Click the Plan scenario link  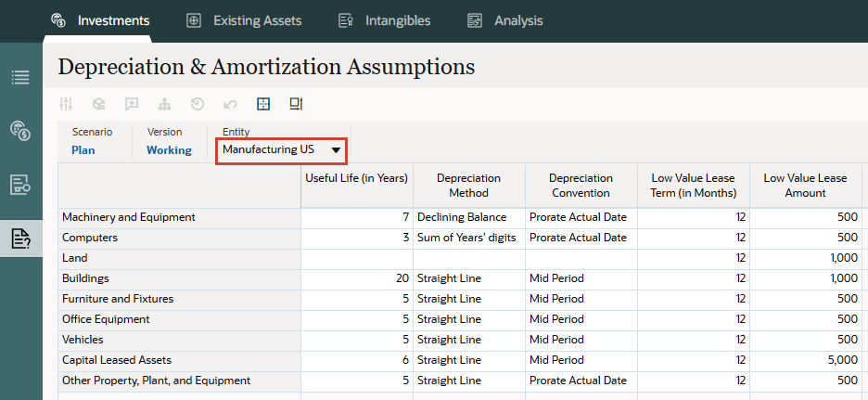tap(83, 149)
